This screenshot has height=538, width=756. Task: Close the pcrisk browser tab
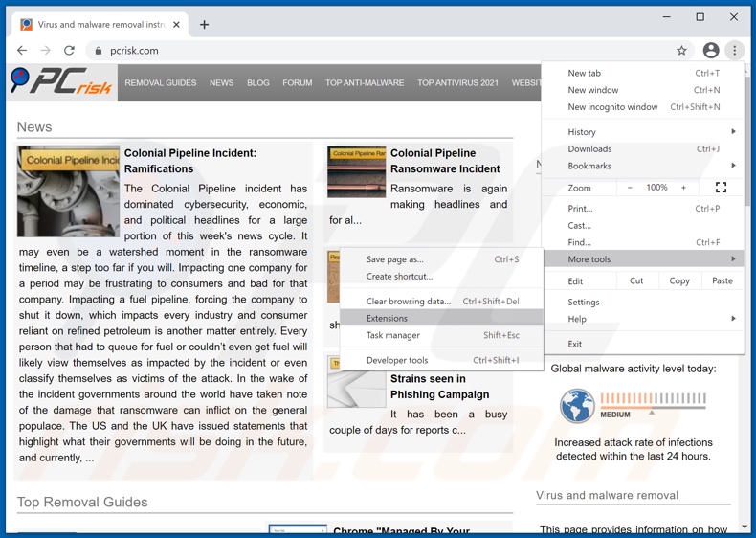pyautogui.click(x=177, y=24)
